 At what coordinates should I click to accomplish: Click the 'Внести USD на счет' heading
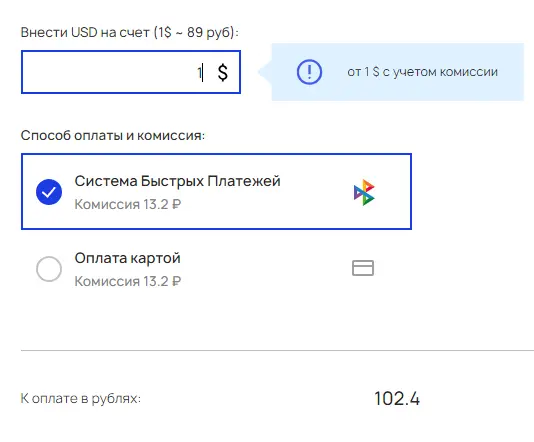(85, 33)
